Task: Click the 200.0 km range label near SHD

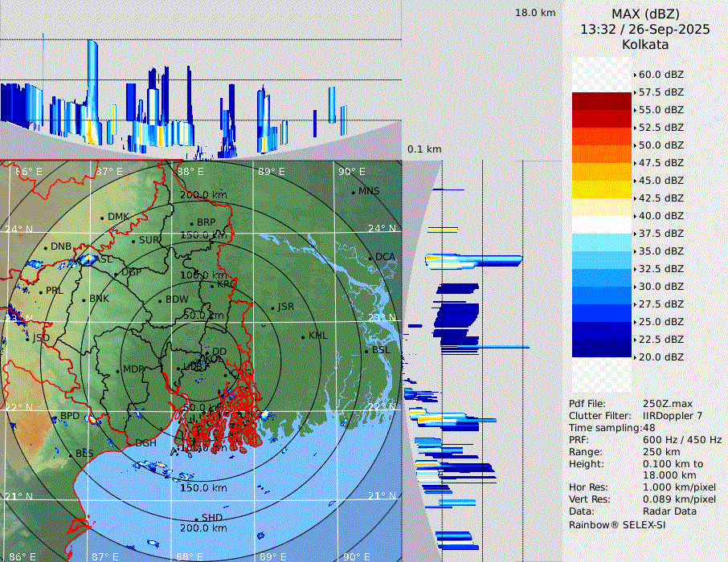Action: pos(202,528)
